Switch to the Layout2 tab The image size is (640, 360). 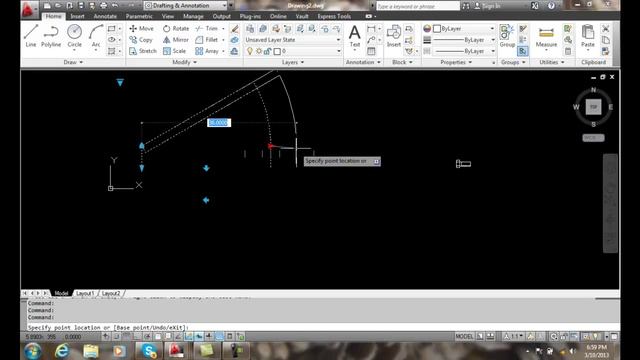111,293
